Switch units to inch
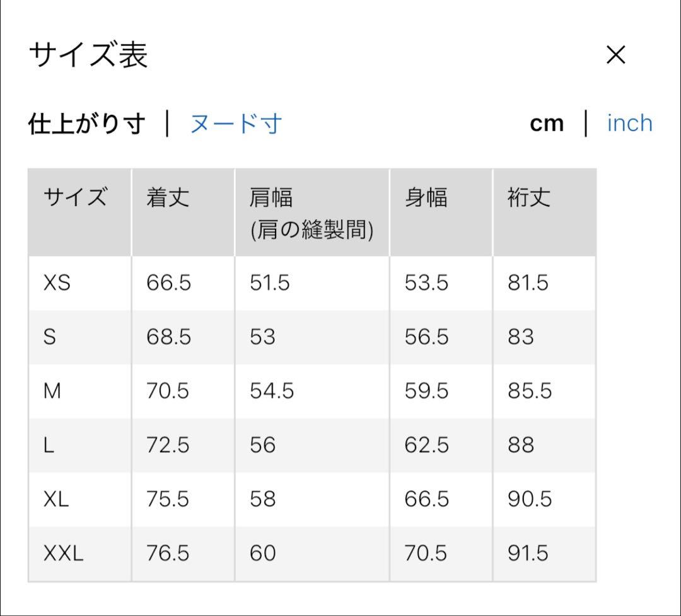This screenshot has width=681, height=616. point(629,122)
